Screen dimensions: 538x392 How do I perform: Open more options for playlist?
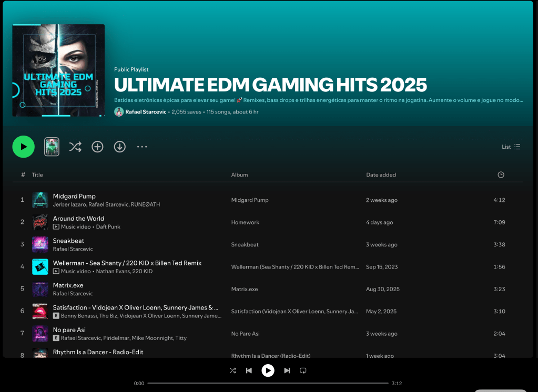142,147
